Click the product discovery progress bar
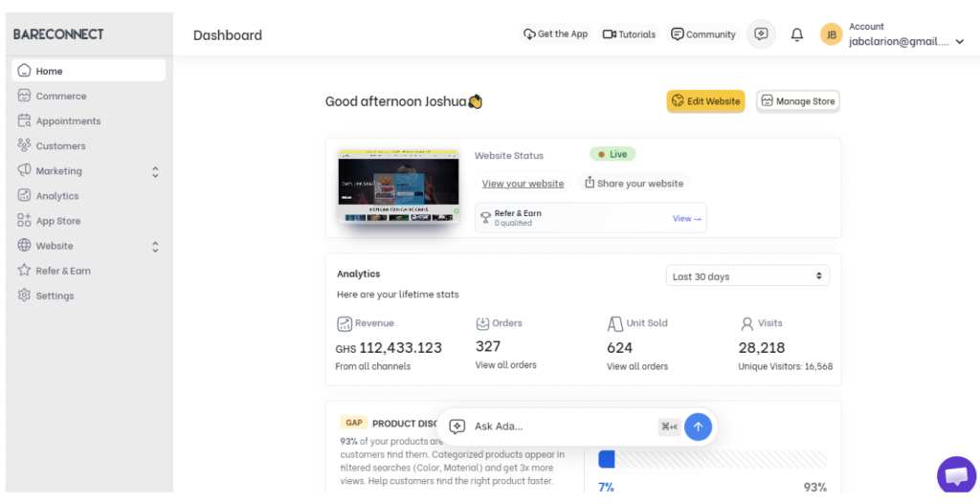This screenshot has height=504, width=980. pos(712,459)
